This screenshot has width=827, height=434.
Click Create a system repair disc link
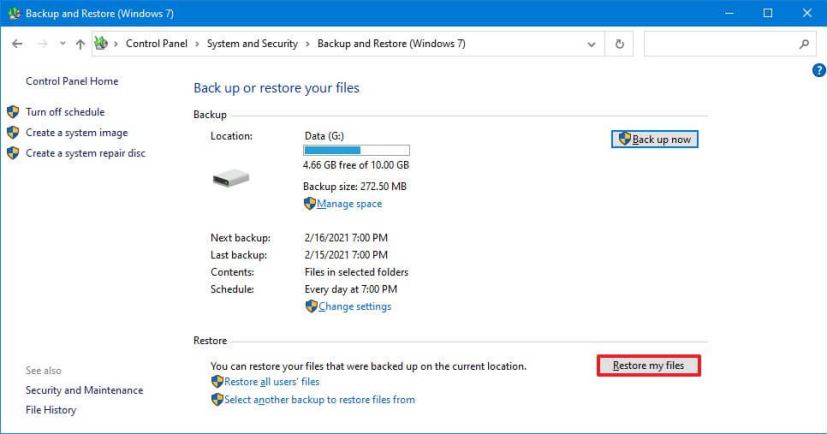[85, 153]
